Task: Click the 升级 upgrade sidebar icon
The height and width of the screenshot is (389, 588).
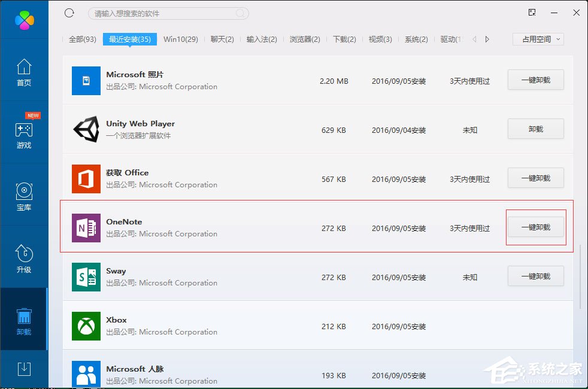Action: click(x=24, y=259)
